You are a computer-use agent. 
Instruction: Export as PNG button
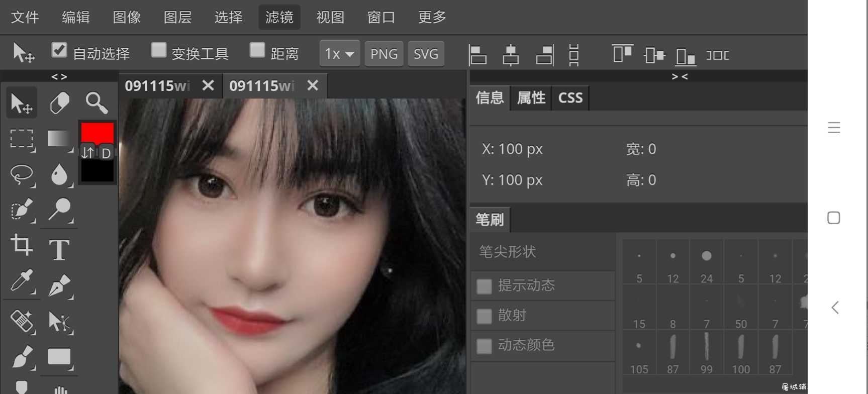384,54
